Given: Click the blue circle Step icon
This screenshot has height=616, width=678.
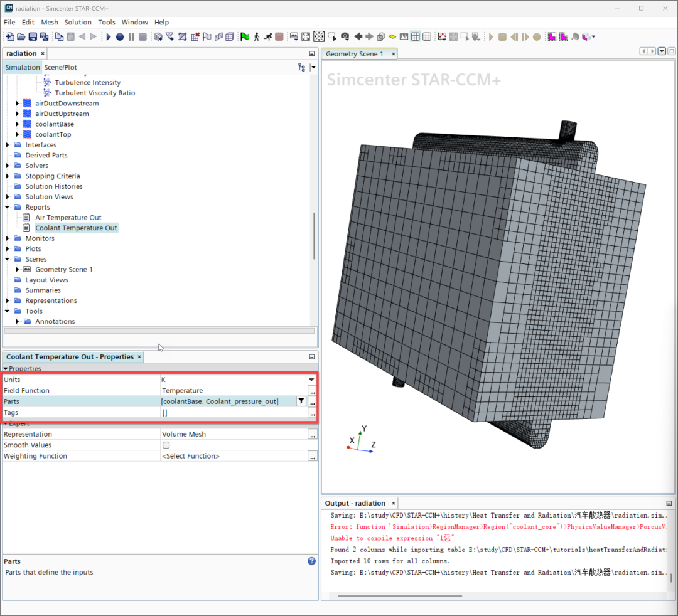Looking at the screenshot, I should (x=120, y=37).
